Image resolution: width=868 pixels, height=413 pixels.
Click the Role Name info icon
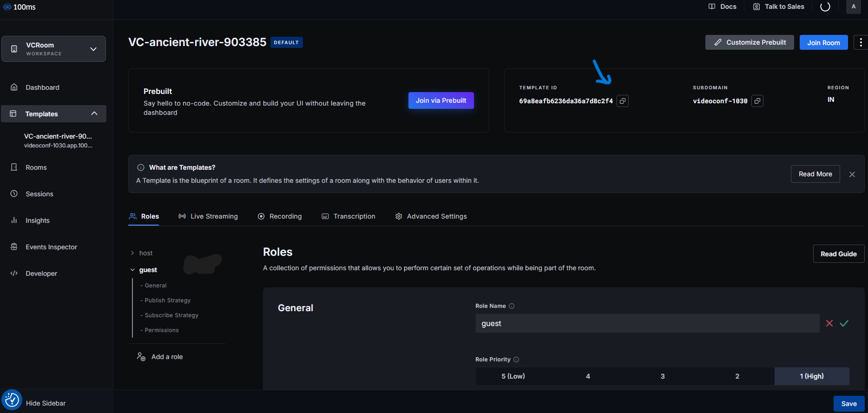[x=512, y=306]
